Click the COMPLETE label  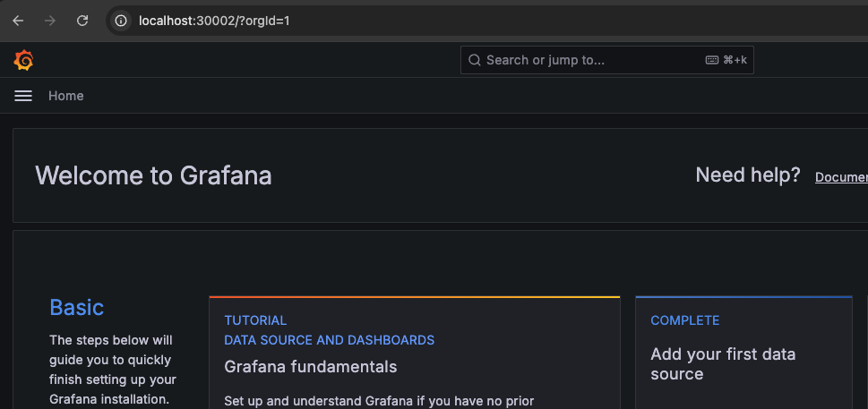coord(684,320)
